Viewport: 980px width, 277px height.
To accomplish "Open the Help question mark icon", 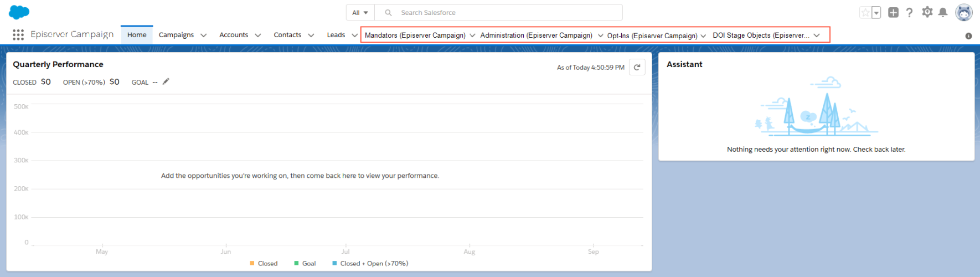I will (x=909, y=12).
